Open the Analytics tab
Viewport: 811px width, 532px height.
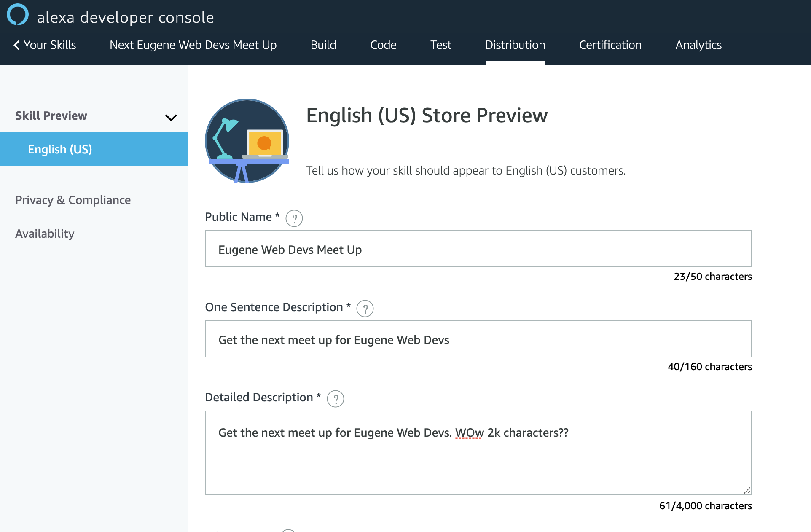[x=698, y=45]
